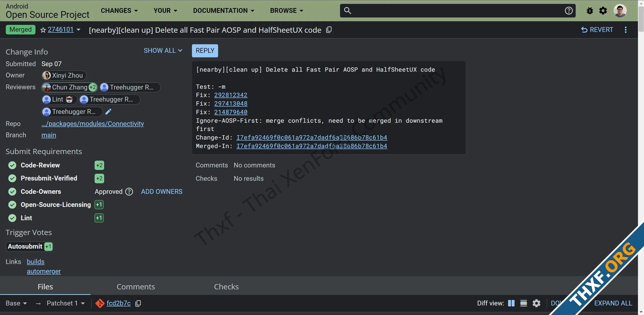The image size is (644, 315).
Task: Click the Code-Review +2 score chip
Action: (x=99, y=165)
